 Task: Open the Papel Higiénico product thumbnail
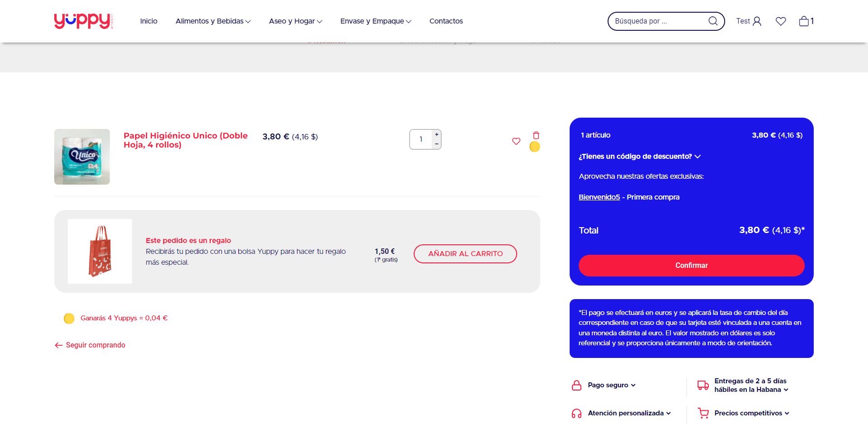(82, 157)
